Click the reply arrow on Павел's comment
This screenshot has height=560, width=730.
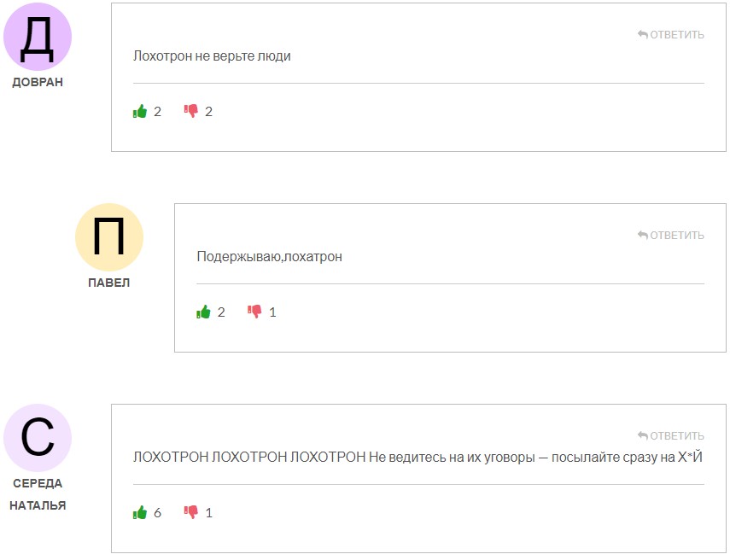click(640, 235)
